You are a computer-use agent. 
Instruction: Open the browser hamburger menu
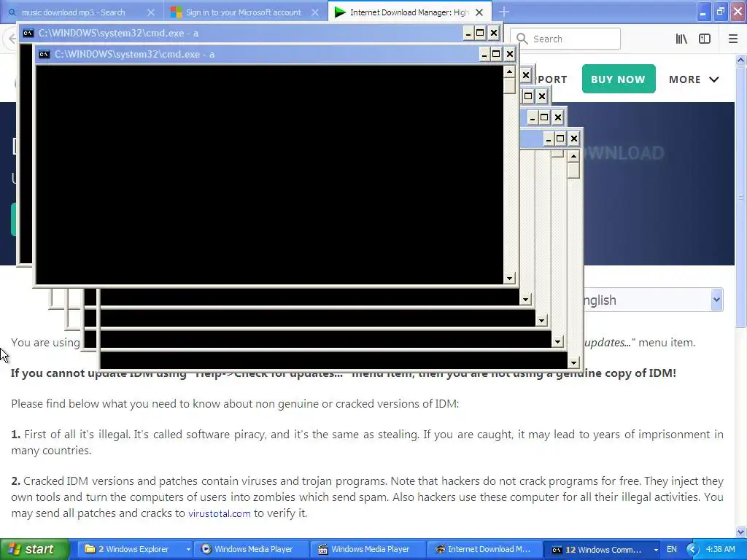click(x=733, y=39)
